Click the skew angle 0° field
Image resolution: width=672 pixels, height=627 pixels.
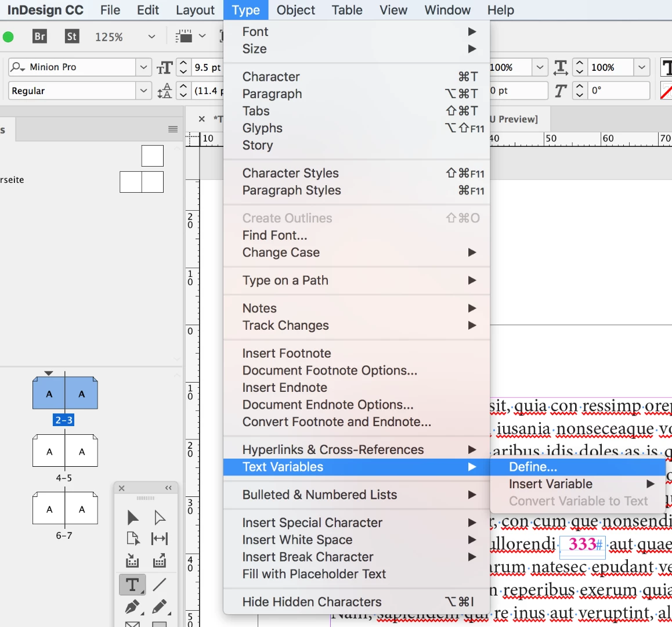(x=619, y=91)
